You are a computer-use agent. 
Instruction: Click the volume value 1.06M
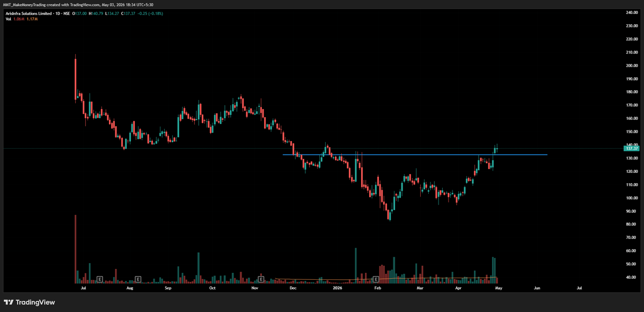tap(20, 19)
